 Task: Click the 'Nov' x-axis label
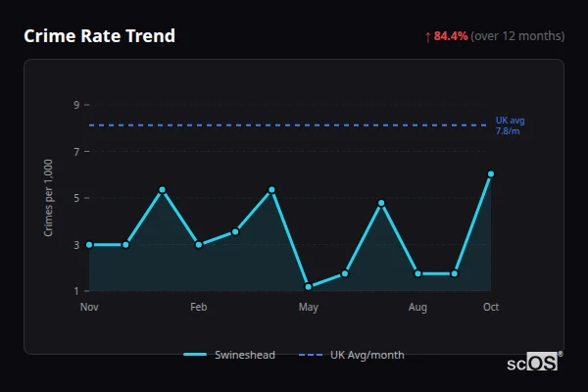89,307
